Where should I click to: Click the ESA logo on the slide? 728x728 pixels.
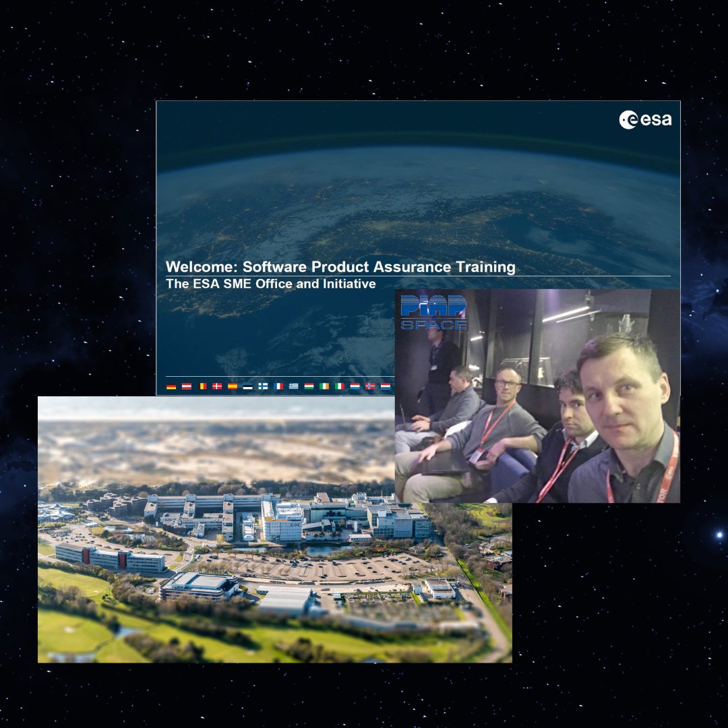point(645,120)
